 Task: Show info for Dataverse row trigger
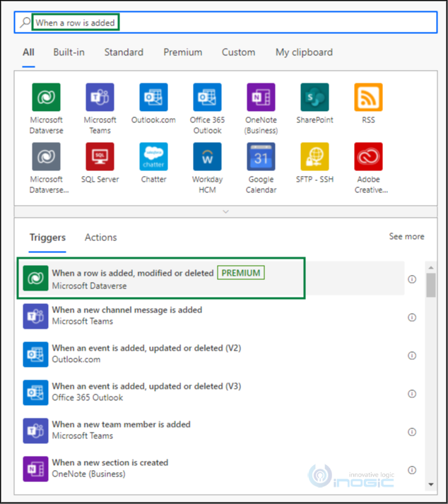tap(412, 279)
